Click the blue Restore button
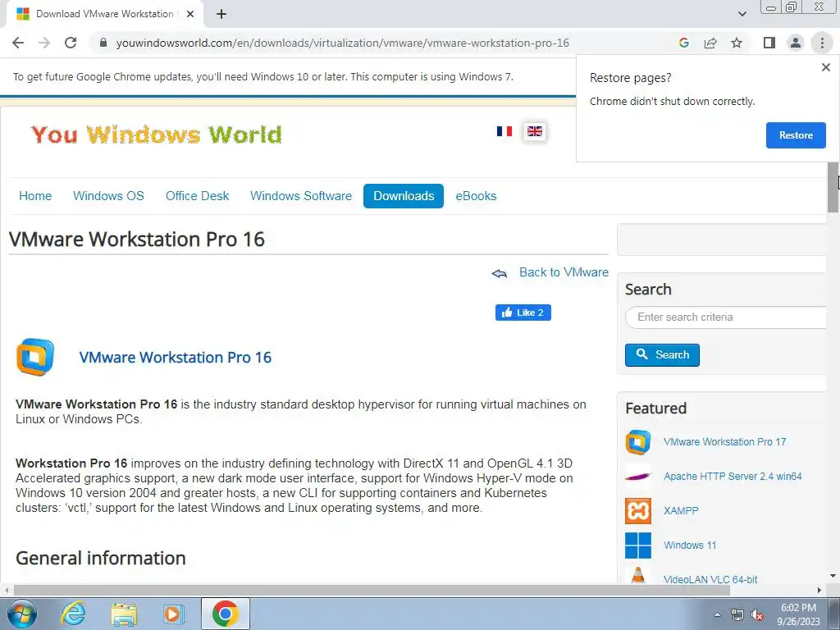Viewport: 840px width, 630px height. [796, 135]
